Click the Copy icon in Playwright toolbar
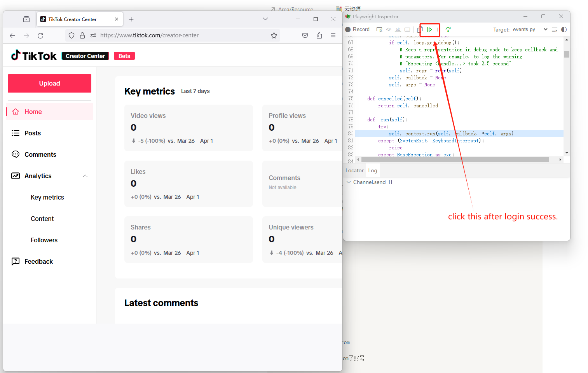Image resolution: width=588 pixels, height=373 pixels. point(420,30)
